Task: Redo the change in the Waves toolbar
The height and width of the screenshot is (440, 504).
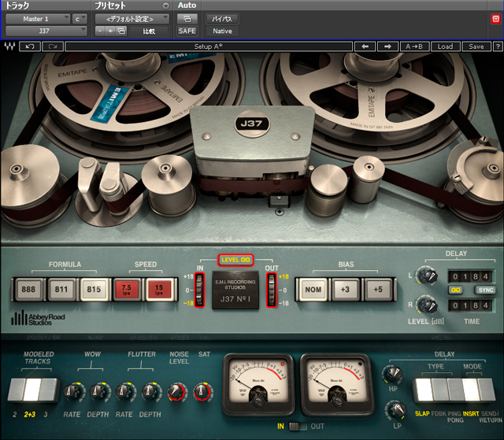Action: coord(53,46)
